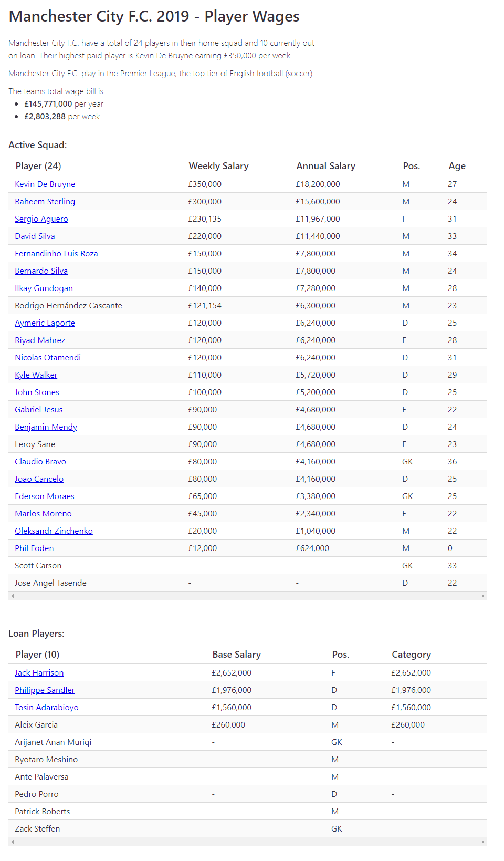Open Raheem Sterling player link

[45, 202]
